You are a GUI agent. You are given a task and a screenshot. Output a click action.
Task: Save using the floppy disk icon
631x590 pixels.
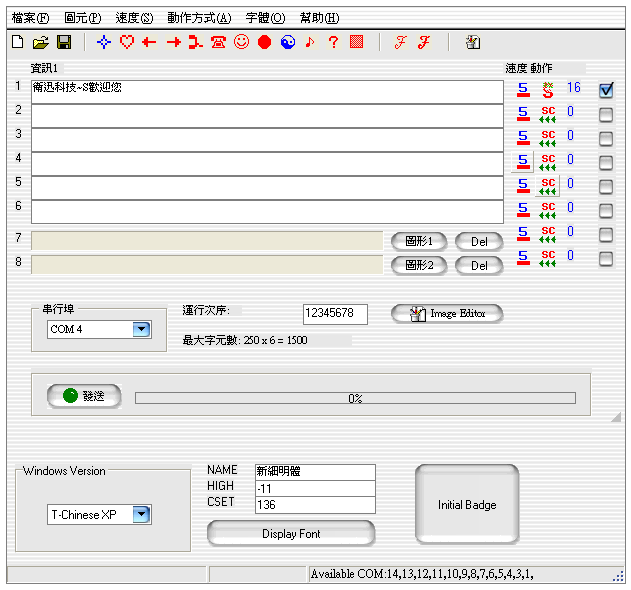point(64,42)
